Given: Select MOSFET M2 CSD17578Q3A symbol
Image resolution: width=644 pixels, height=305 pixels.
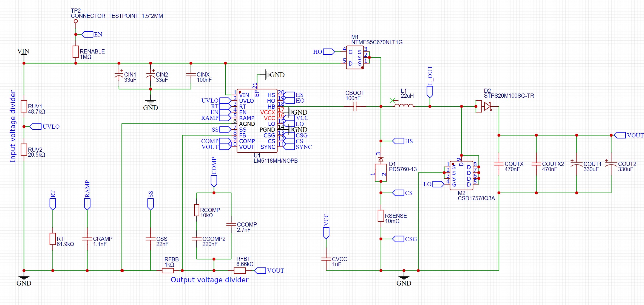Looking at the screenshot, I should 461,176.
